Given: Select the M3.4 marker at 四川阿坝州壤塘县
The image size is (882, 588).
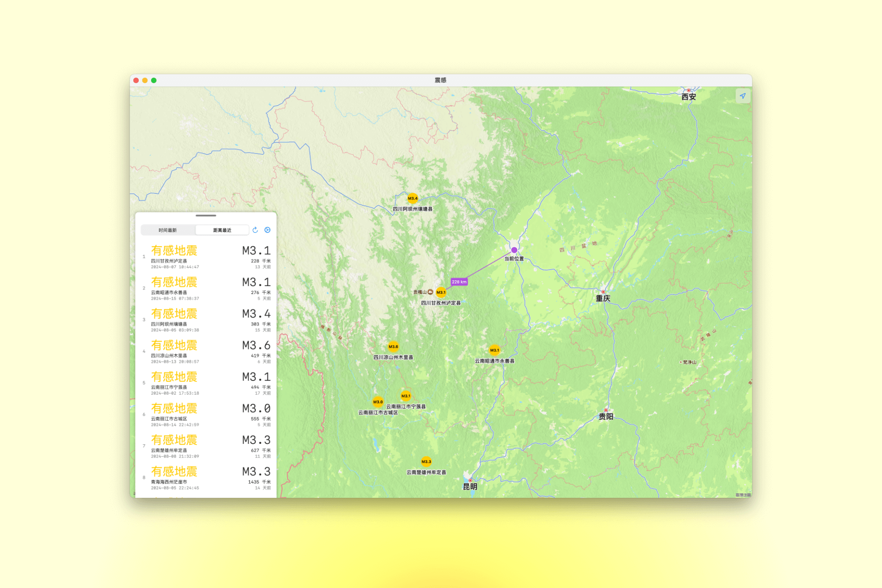Looking at the screenshot, I should (x=413, y=198).
